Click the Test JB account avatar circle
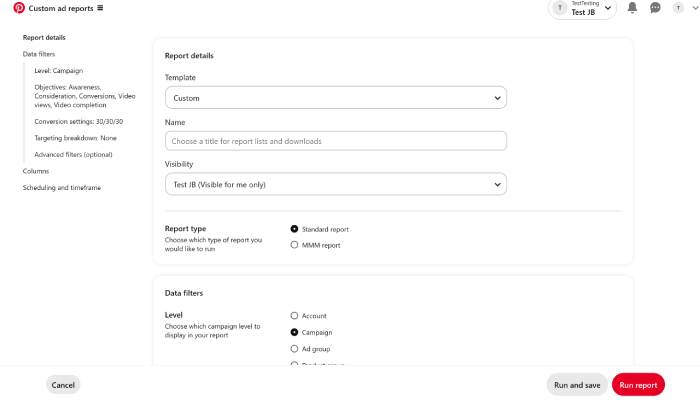Viewport: 700px width, 400px height. coord(560,8)
